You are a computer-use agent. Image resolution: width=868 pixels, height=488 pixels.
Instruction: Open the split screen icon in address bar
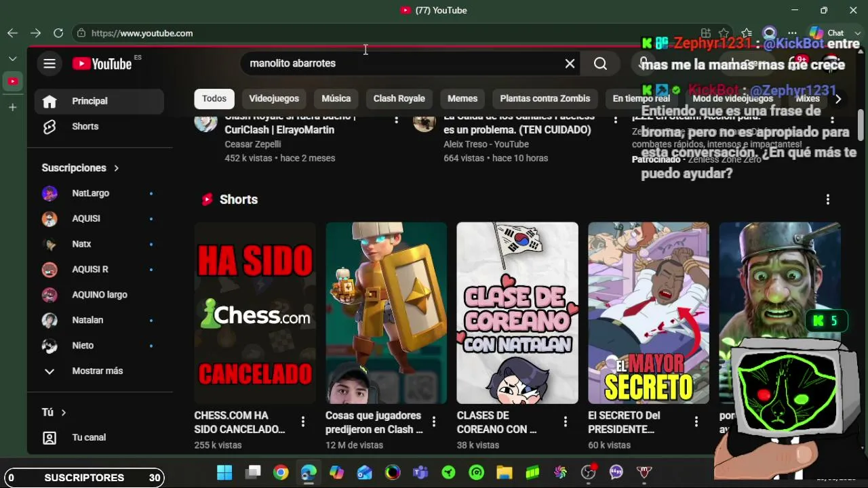(x=706, y=33)
